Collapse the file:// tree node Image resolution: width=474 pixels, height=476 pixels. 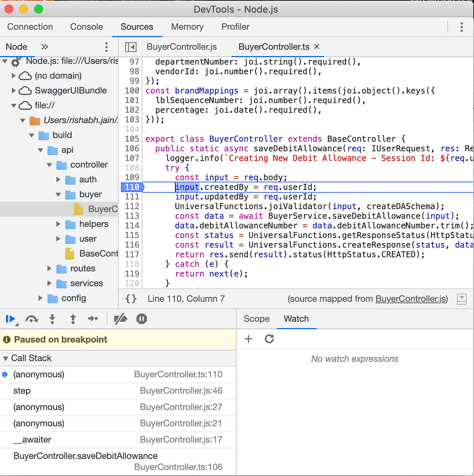pyautogui.click(x=13, y=105)
